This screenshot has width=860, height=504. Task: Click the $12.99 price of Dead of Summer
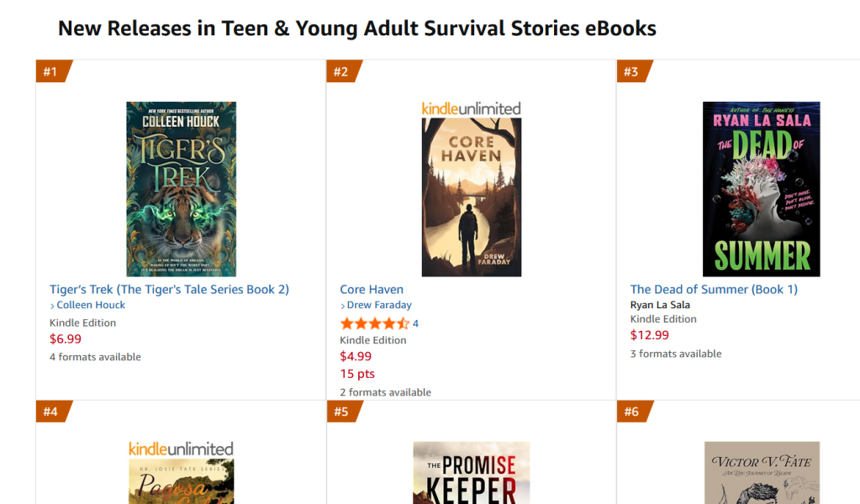[x=650, y=334]
